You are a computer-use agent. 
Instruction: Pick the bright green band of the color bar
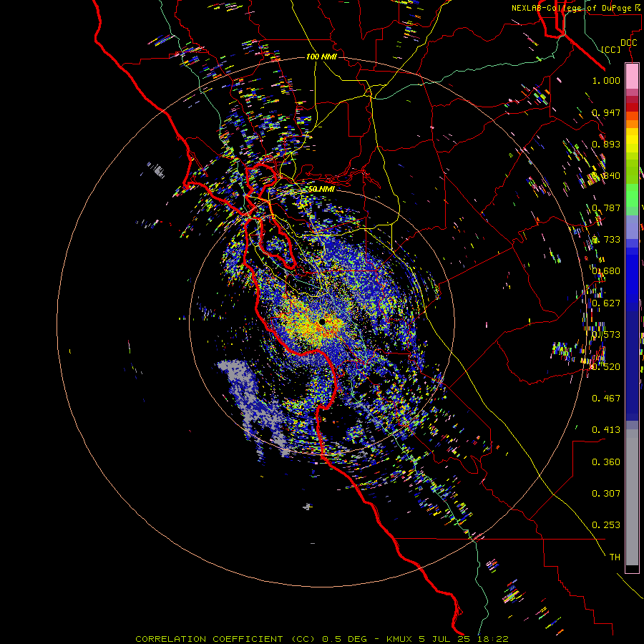[x=632, y=195]
